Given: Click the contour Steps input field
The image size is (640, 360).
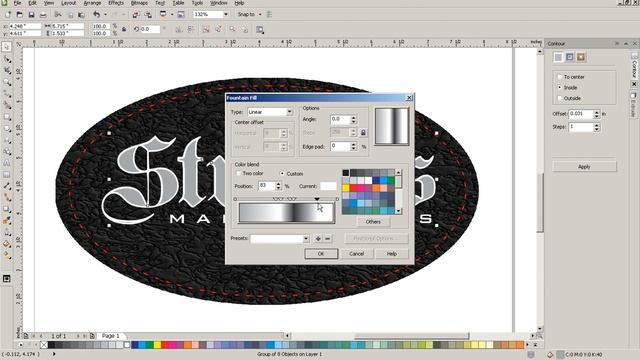Looking at the screenshot, I should [x=581, y=127].
